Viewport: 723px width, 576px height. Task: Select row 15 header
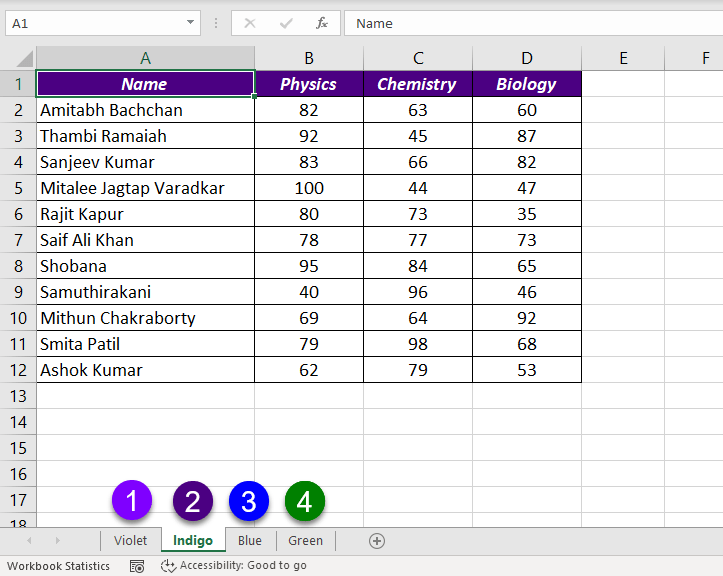(x=18, y=448)
